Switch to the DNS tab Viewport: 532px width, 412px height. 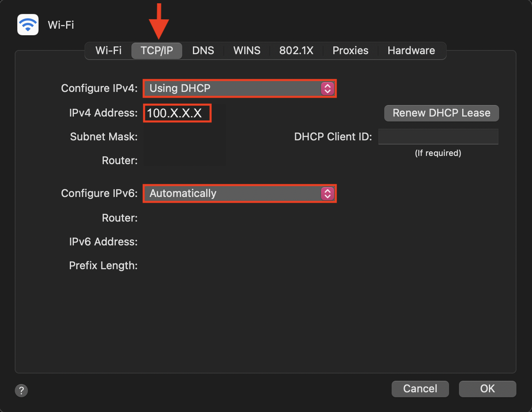coord(203,51)
